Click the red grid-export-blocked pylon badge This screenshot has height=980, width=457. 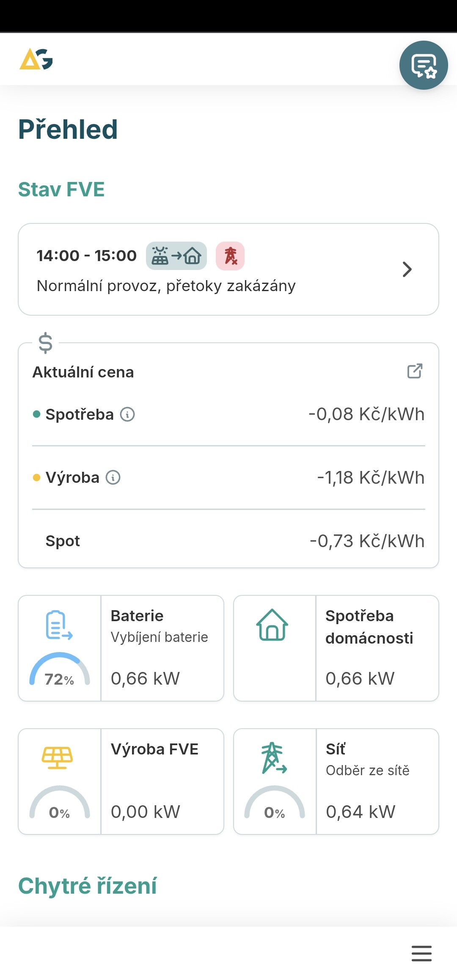tap(230, 256)
